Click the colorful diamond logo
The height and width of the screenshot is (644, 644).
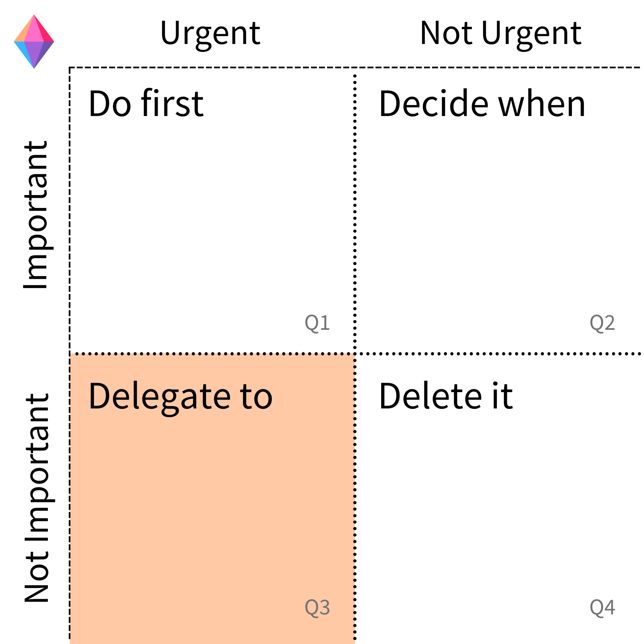(34, 42)
